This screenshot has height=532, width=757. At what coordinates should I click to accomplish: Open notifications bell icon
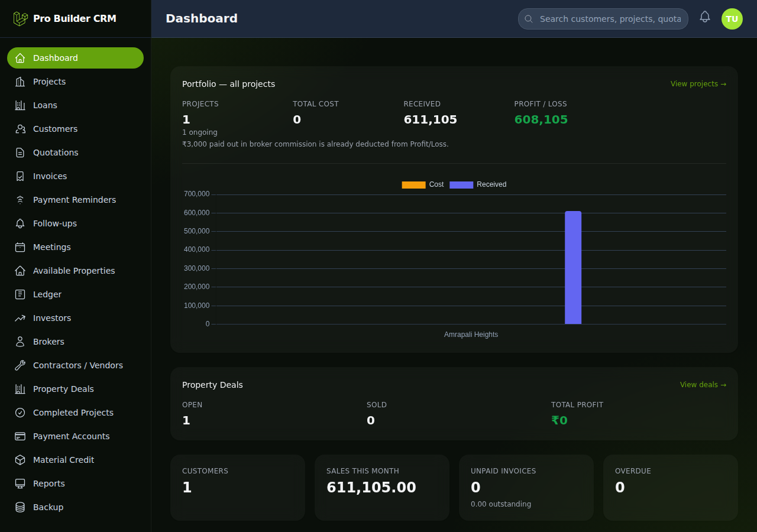[x=704, y=17]
